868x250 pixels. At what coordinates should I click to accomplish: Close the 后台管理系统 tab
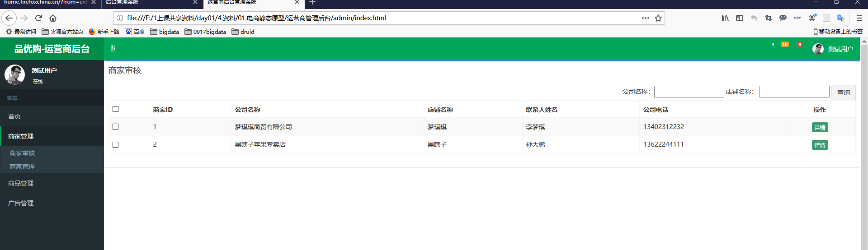point(195,2)
